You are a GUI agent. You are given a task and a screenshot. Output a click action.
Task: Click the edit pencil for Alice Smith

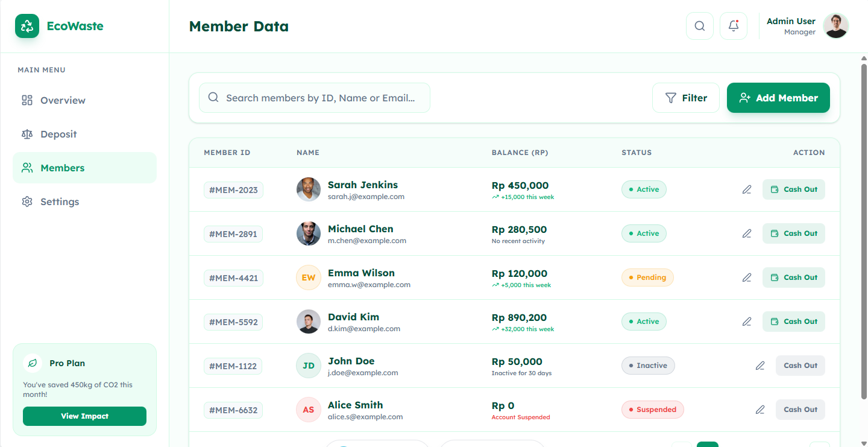click(760, 410)
